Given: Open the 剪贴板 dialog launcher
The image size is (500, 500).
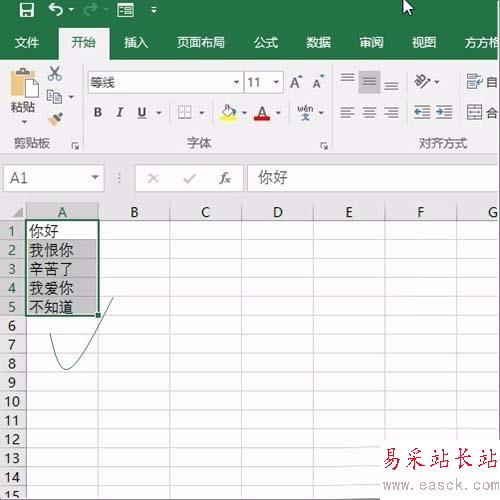Looking at the screenshot, I should pyautogui.click(x=75, y=146).
